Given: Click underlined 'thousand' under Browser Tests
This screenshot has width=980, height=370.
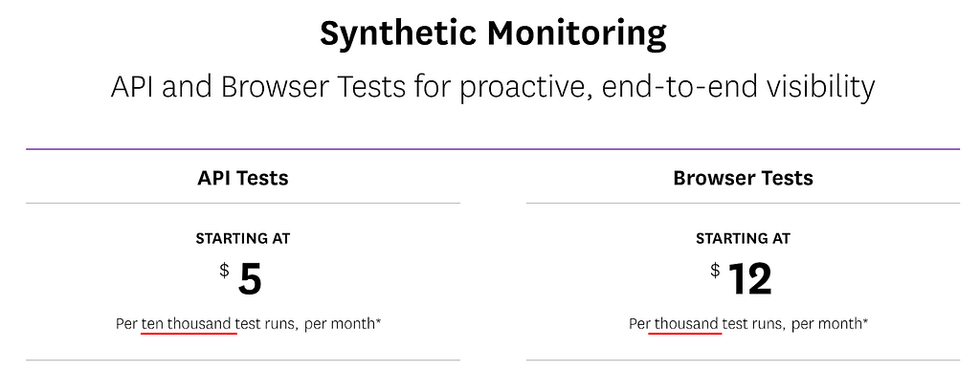Looking at the screenshot, I should (685, 324).
